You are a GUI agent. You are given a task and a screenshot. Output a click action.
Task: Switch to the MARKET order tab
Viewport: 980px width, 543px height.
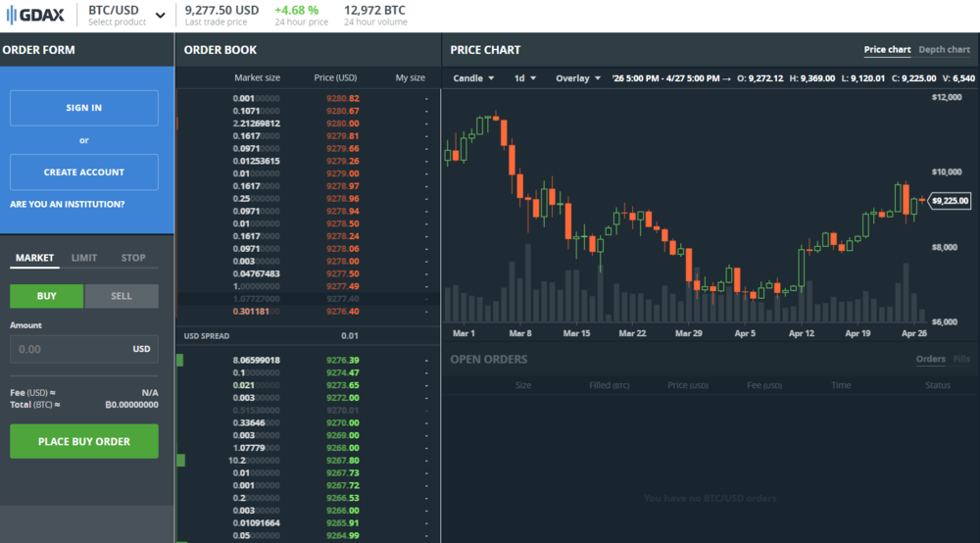point(34,258)
